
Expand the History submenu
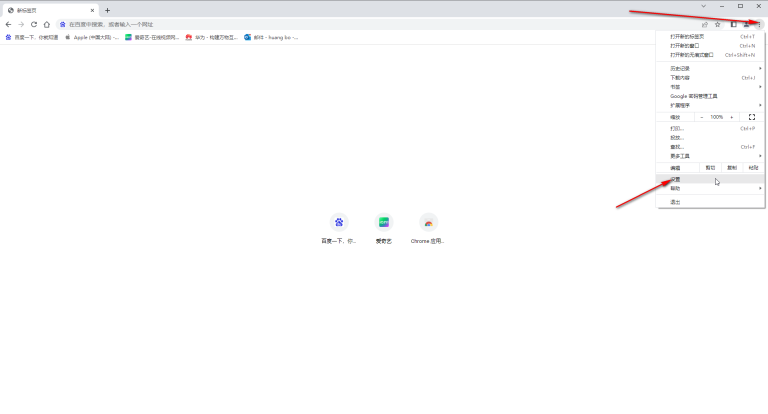[710, 69]
